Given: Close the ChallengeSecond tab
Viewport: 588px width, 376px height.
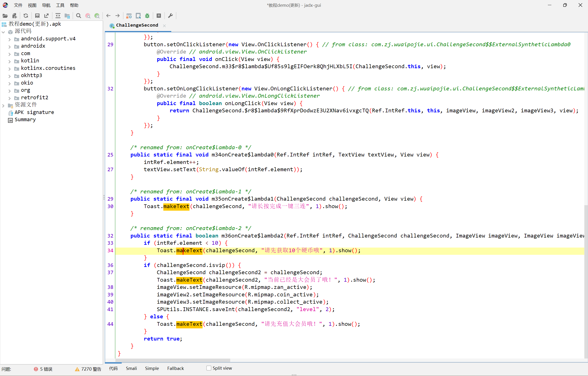Looking at the screenshot, I should pos(164,26).
